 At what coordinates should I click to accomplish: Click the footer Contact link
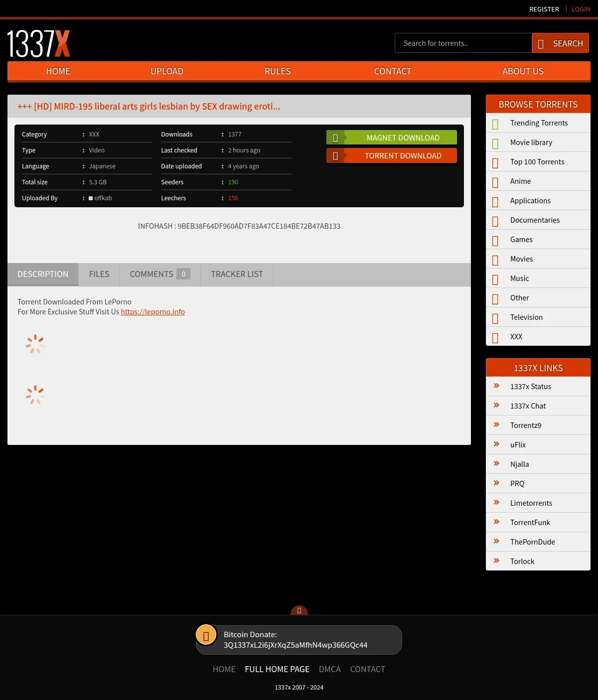[367, 669]
